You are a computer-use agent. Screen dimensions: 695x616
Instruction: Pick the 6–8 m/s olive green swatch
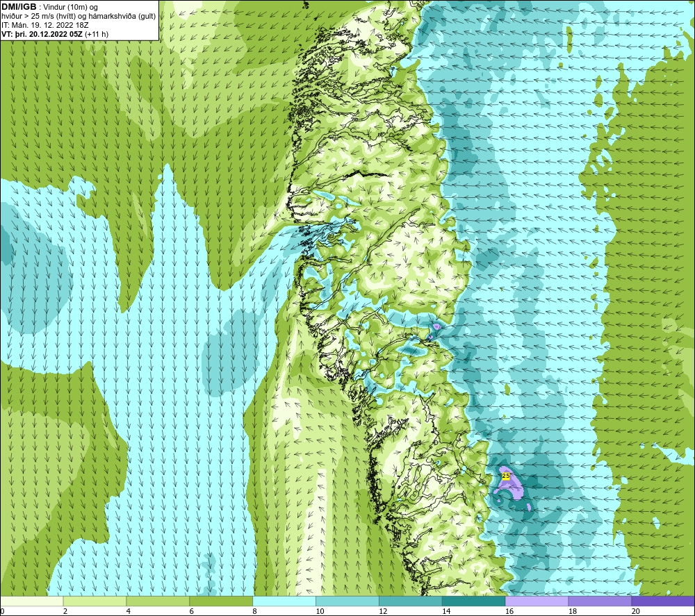point(221,601)
